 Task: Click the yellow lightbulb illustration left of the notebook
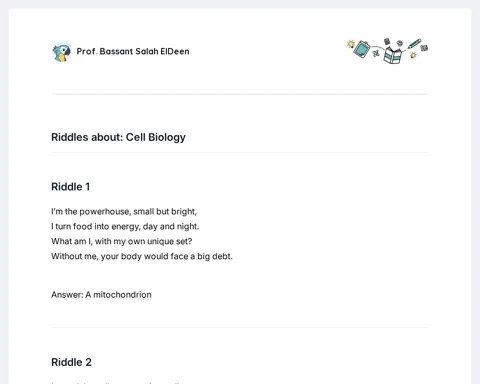point(351,44)
